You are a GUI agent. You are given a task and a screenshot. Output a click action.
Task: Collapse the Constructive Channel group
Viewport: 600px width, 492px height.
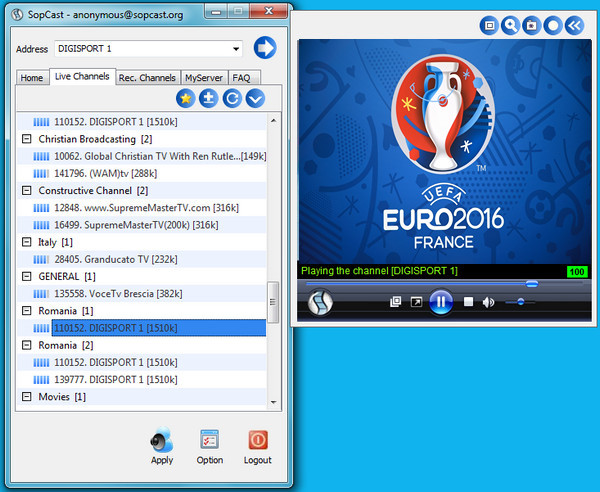click(x=26, y=190)
